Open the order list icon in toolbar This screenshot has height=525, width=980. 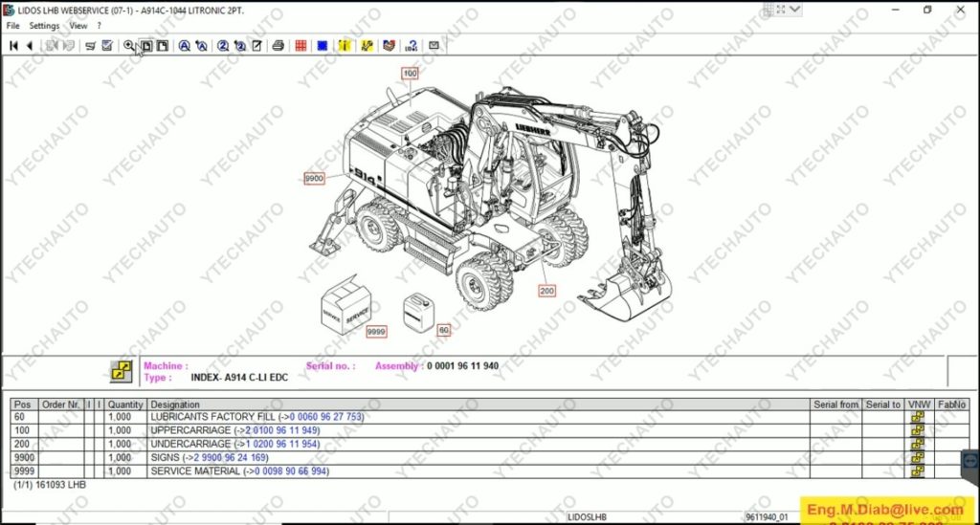click(x=91, y=46)
